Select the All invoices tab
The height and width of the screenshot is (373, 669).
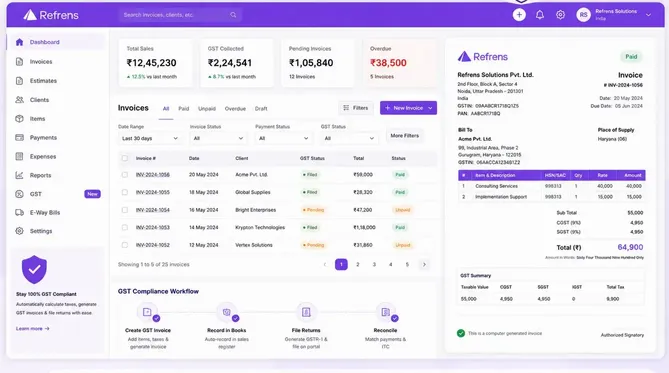pos(166,109)
